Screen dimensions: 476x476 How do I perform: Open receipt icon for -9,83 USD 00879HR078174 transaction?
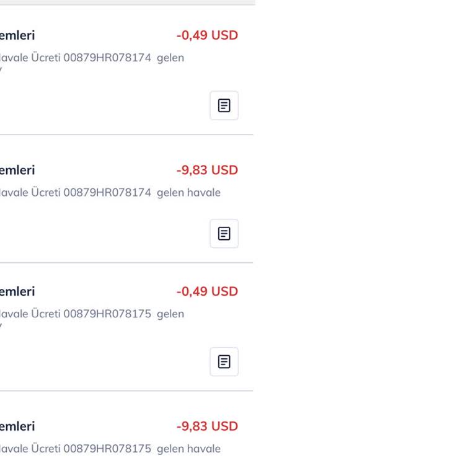click(x=224, y=234)
